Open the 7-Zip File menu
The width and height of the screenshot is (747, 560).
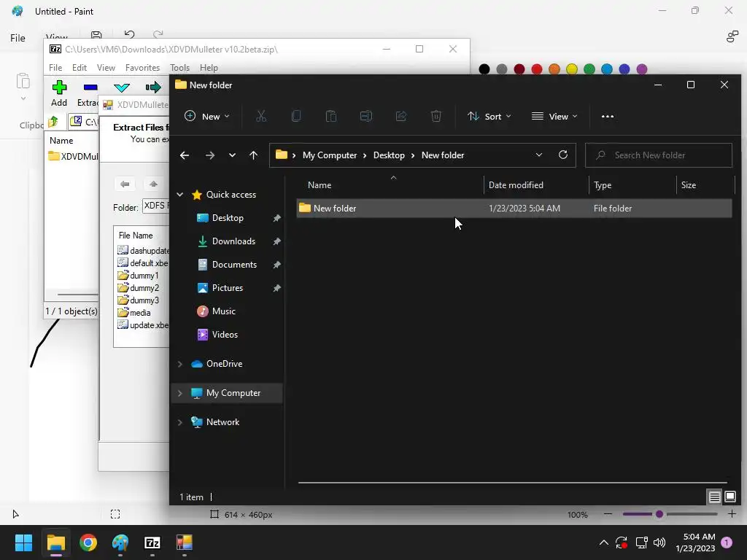(x=55, y=68)
